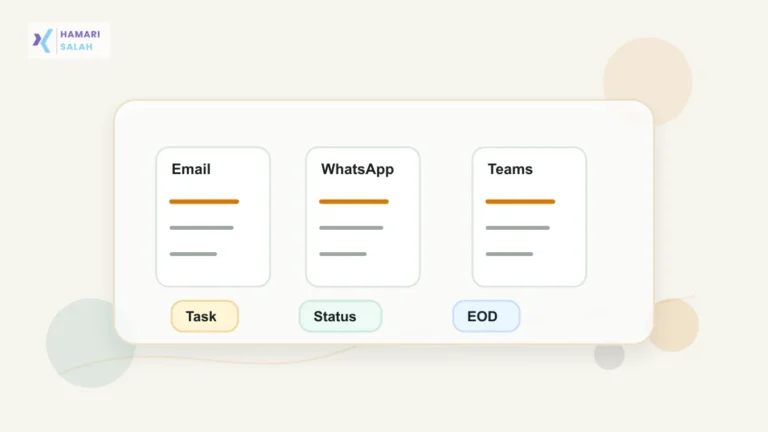
Task: Select the WhatsApp card
Action: point(363,216)
